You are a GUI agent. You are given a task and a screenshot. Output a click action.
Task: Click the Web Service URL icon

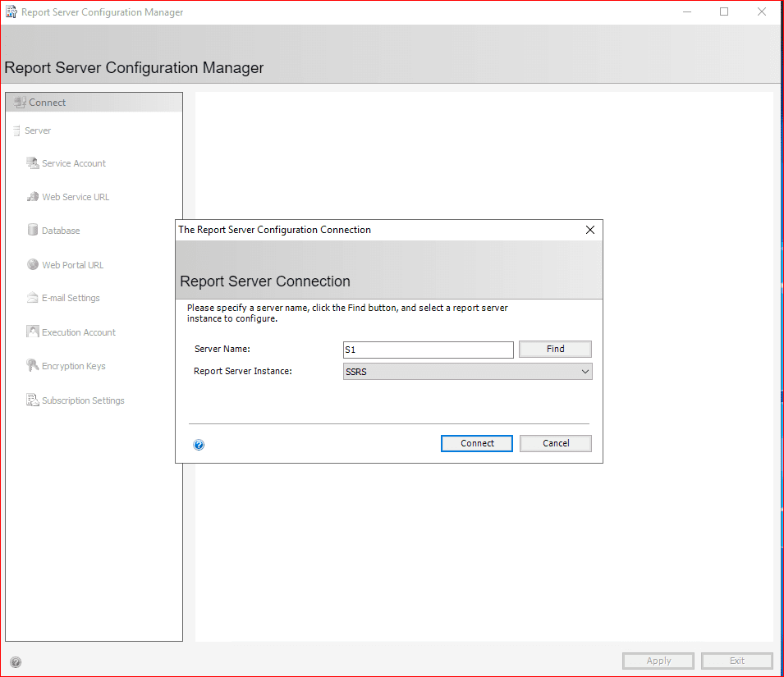[33, 197]
